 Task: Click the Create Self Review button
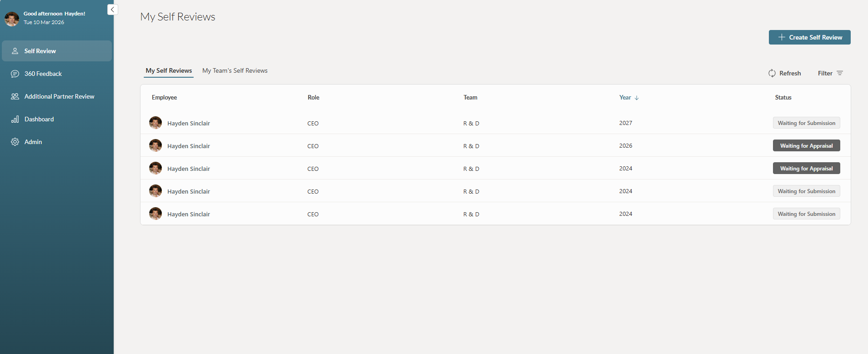[809, 37]
